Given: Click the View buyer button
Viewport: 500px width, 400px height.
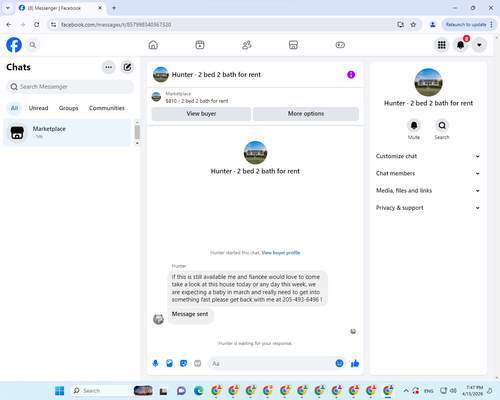Looking at the screenshot, I should (201, 114).
